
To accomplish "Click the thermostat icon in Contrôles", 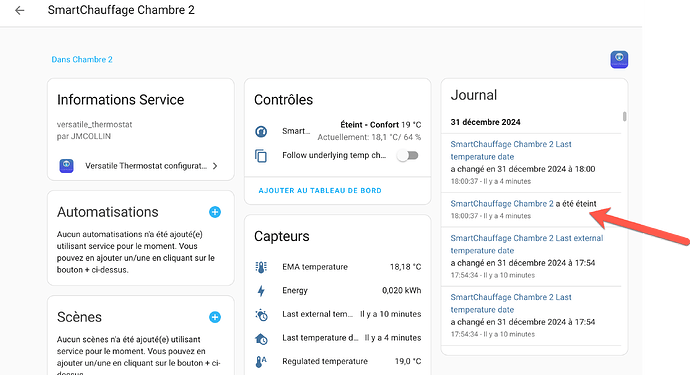I will [261, 131].
